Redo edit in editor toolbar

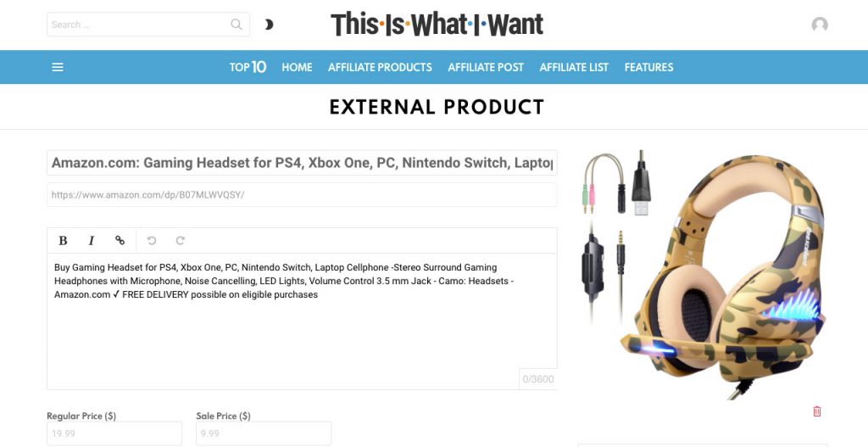pyautogui.click(x=180, y=241)
